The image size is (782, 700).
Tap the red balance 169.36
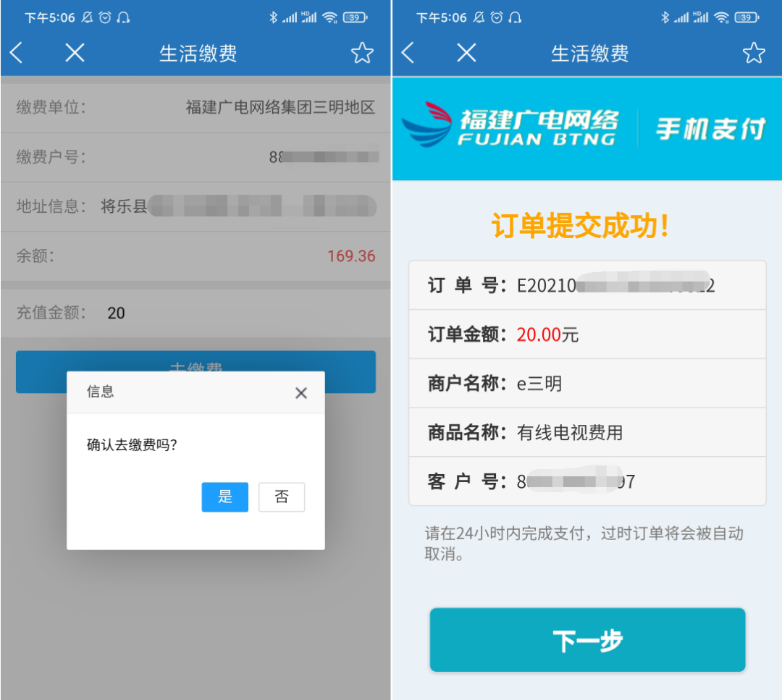tap(351, 256)
